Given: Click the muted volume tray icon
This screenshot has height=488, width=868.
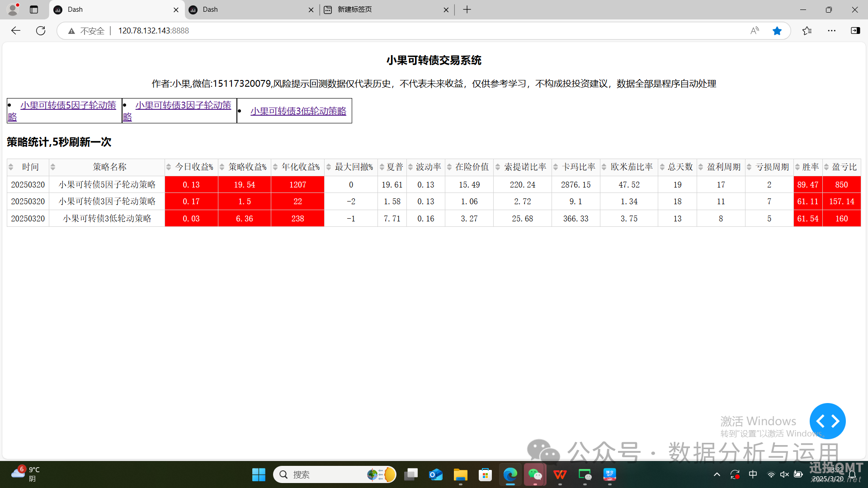Looking at the screenshot, I should [x=784, y=474].
